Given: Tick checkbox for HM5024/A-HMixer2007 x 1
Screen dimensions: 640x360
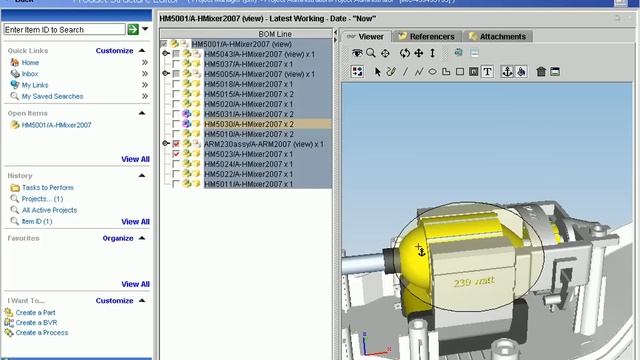Looking at the screenshot, I should [176, 164].
